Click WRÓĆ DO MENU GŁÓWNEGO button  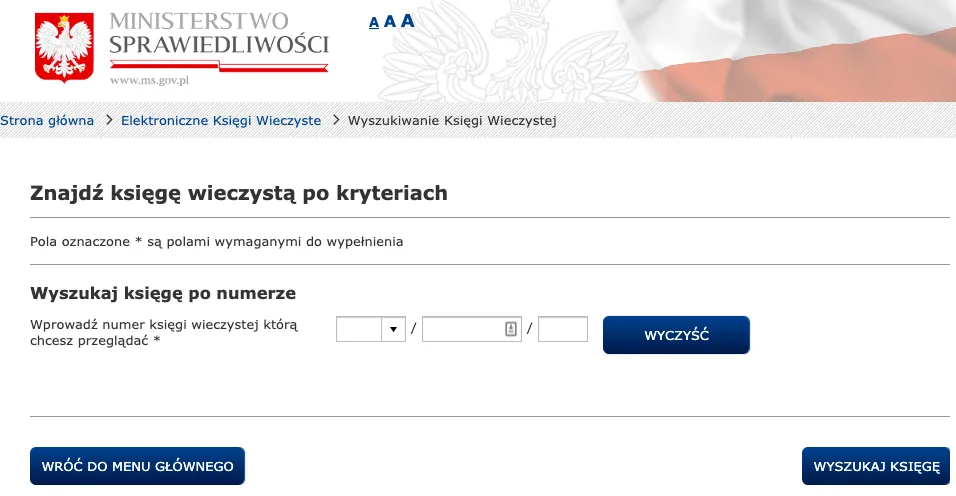point(137,466)
